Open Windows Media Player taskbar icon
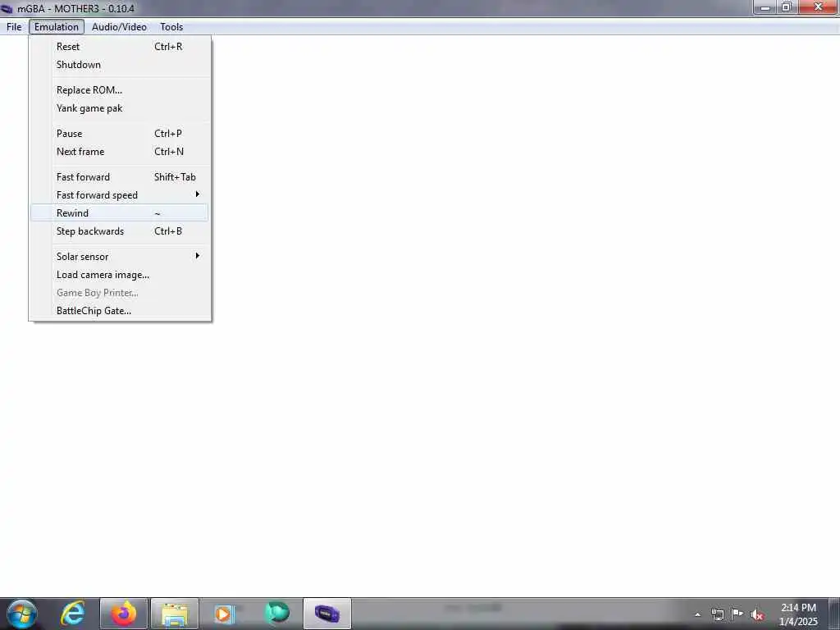This screenshot has width=840, height=630. (223, 614)
